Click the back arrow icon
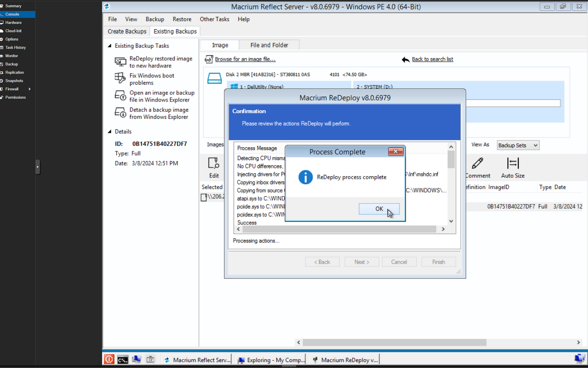The height and width of the screenshot is (368, 588). [x=406, y=60]
